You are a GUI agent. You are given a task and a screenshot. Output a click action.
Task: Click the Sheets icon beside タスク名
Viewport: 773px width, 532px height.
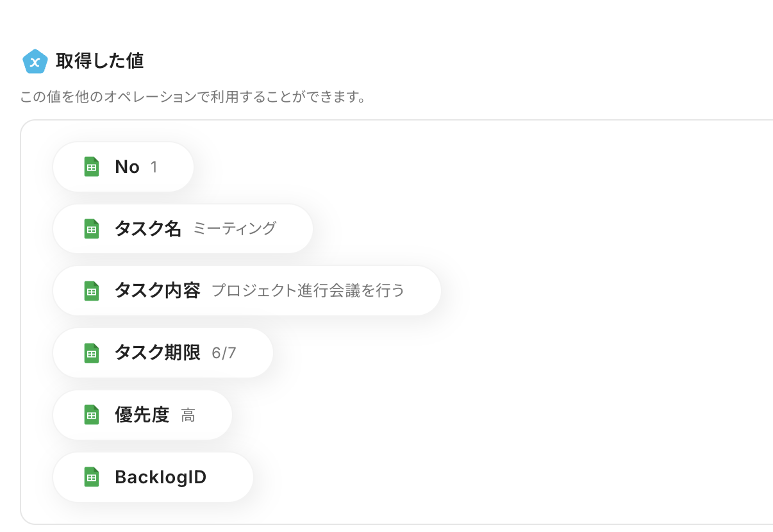tap(92, 229)
